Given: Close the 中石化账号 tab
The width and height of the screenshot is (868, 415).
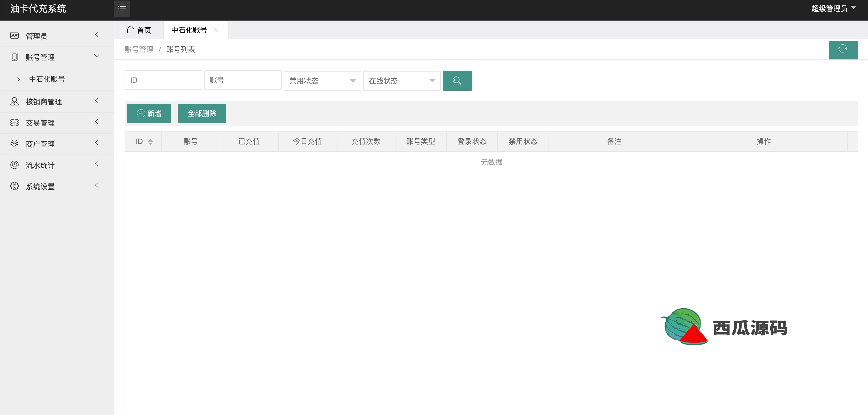Looking at the screenshot, I should [216, 30].
